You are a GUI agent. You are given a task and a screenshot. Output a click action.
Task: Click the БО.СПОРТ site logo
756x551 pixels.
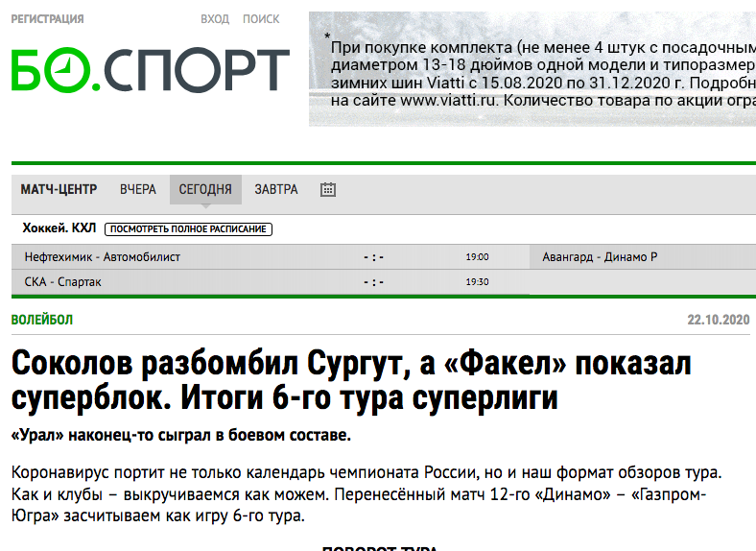[x=150, y=71]
